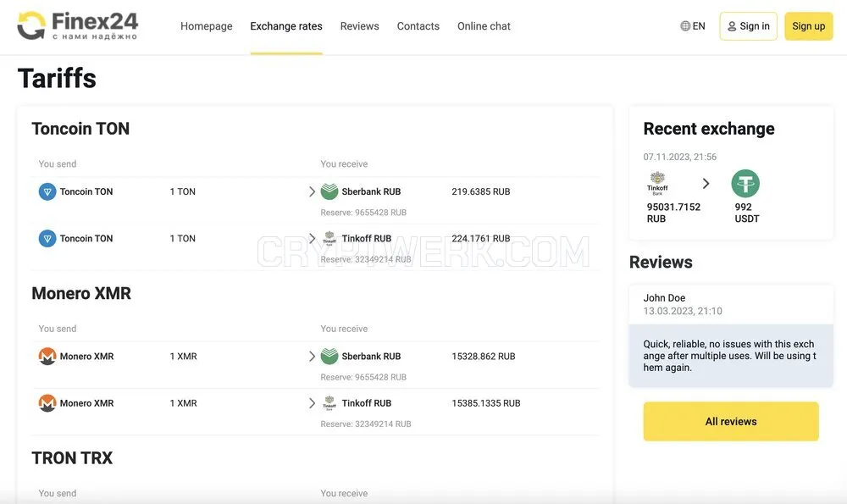Select 'Sberbank RUB' in the Monero section
Screen dimensions: 847x504
(371, 357)
